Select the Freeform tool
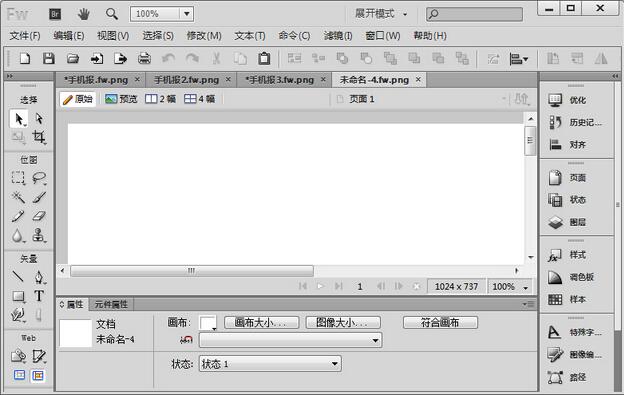The image size is (624, 395). [x=18, y=315]
